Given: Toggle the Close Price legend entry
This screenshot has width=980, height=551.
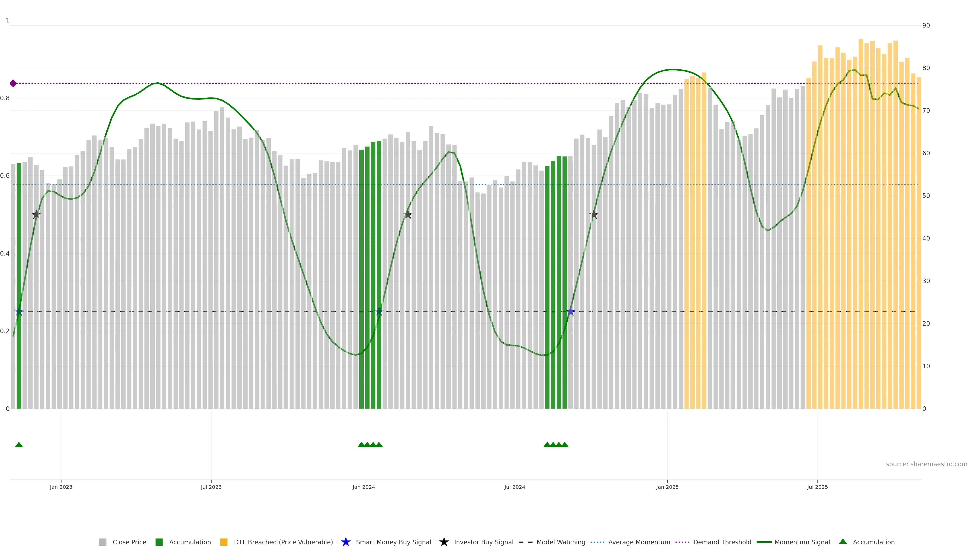Looking at the screenshot, I should (129, 542).
